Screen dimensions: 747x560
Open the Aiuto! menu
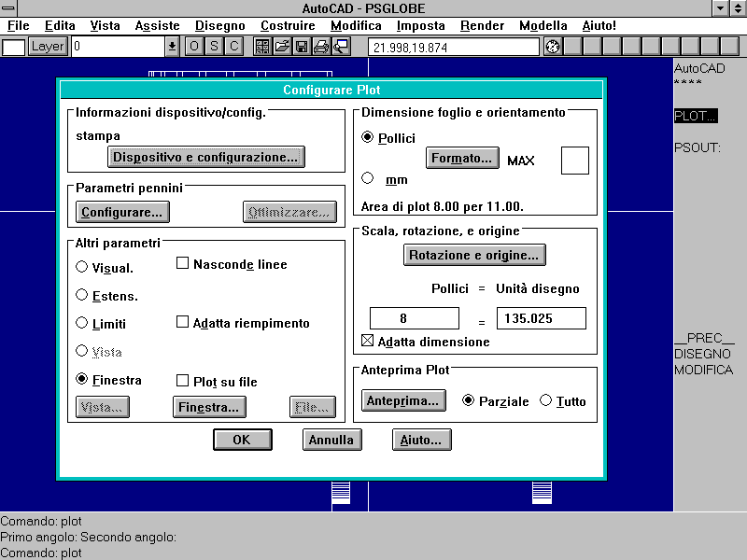click(599, 26)
